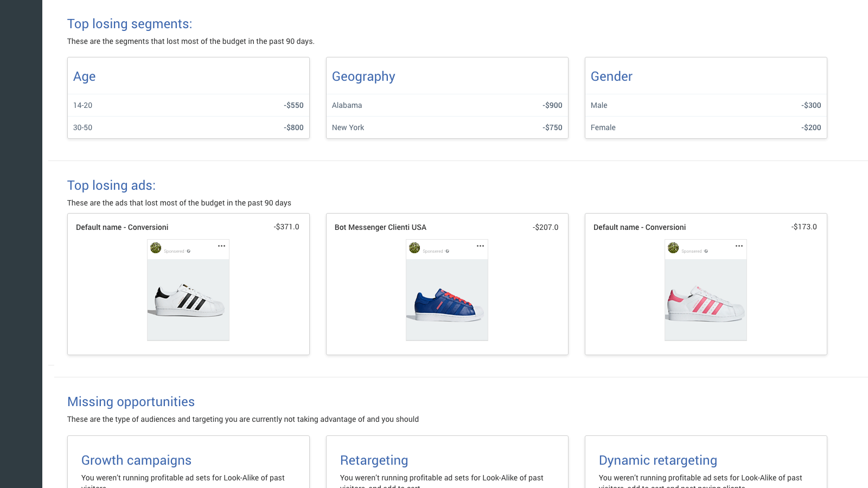
Task: Click the Bot Messenger Clienti USA title
Action: [x=380, y=227]
